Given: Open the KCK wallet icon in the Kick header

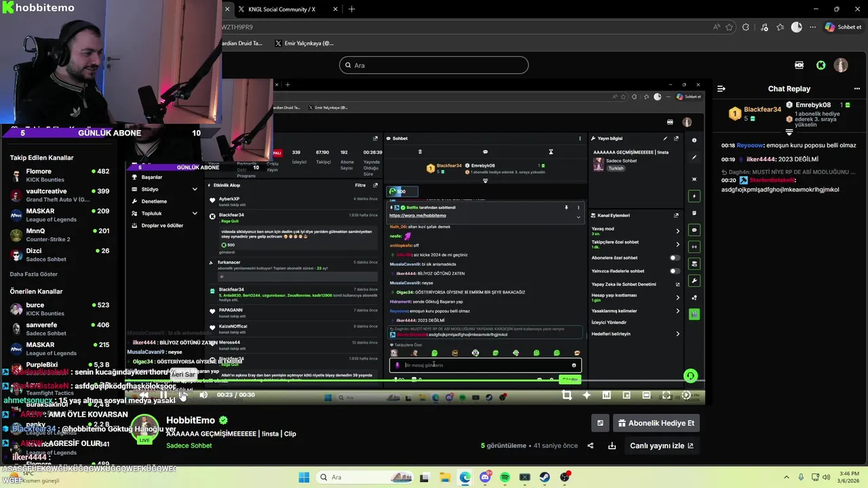Looking at the screenshot, I should coord(800,65).
